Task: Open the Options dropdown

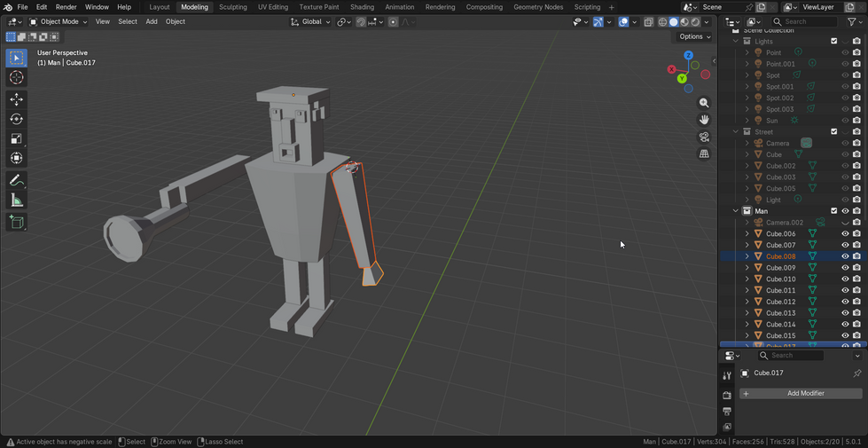Action: [694, 36]
